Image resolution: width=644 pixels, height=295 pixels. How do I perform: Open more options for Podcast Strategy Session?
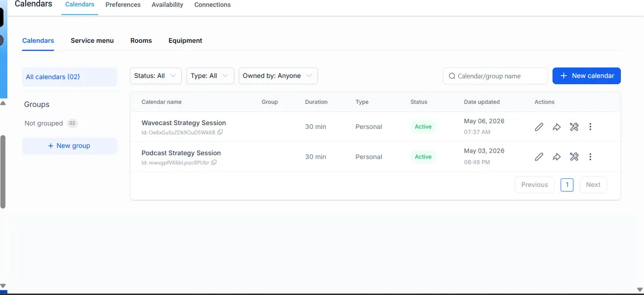pyautogui.click(x=590, y=157)
